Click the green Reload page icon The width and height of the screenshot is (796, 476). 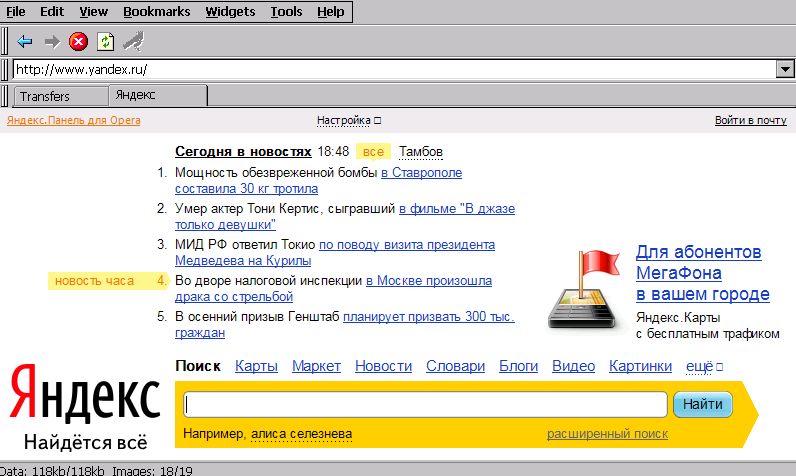[x=105, y=42]
